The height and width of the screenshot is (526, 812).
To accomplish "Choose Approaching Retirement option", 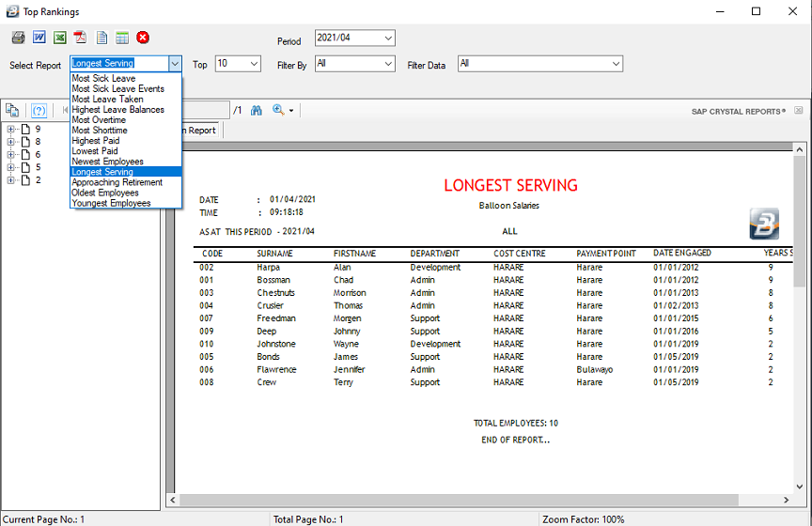I will pos(126,182).
